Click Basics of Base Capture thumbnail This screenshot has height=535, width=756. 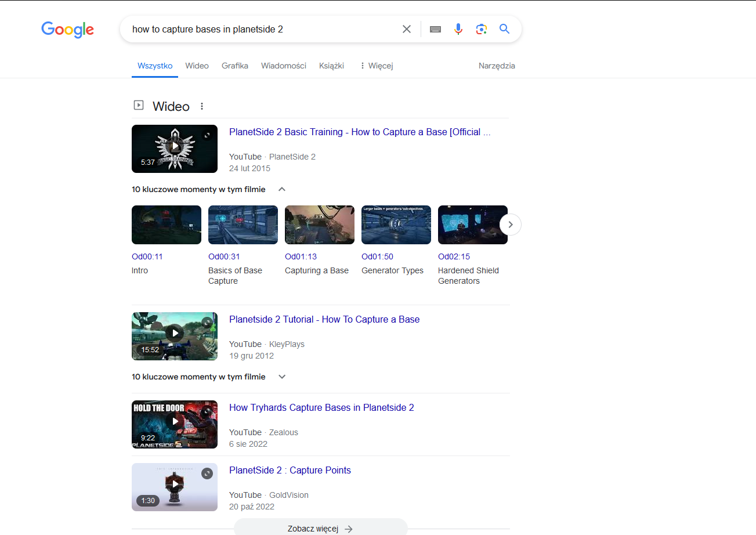[243, 225]
